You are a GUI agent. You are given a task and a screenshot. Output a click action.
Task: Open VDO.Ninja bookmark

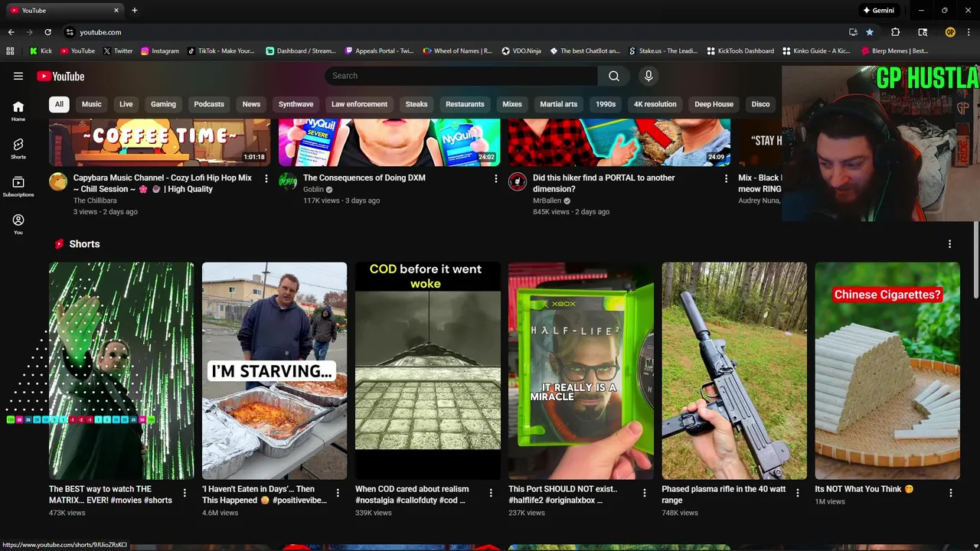tap(521, 51)
